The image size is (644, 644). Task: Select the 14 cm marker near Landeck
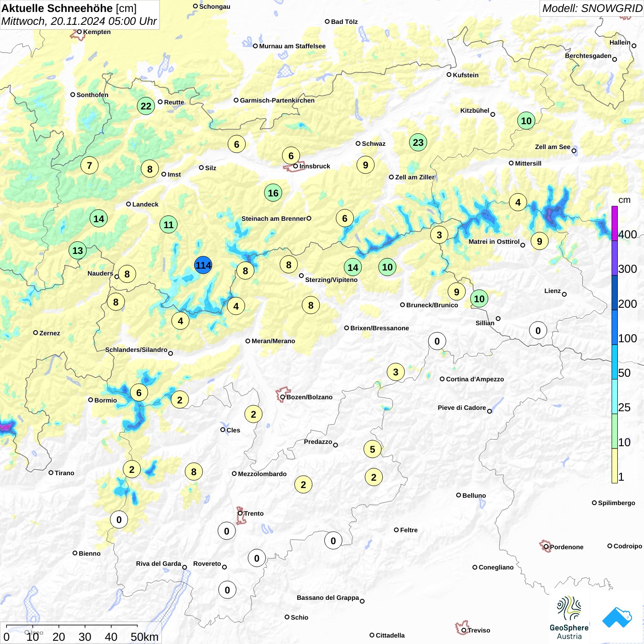99,218
